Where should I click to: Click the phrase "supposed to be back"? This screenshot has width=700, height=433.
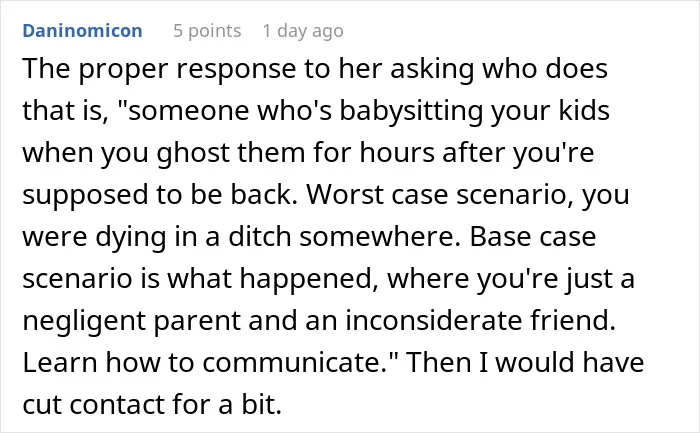[x=157, y=195]
